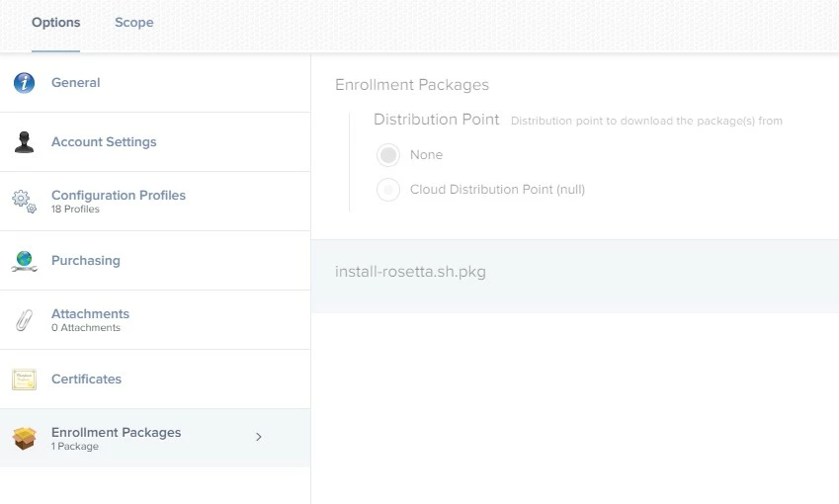The width and height of the screenshot is (839, 504).
Task: Open Purchasing section label
Action: coord(86,261)
